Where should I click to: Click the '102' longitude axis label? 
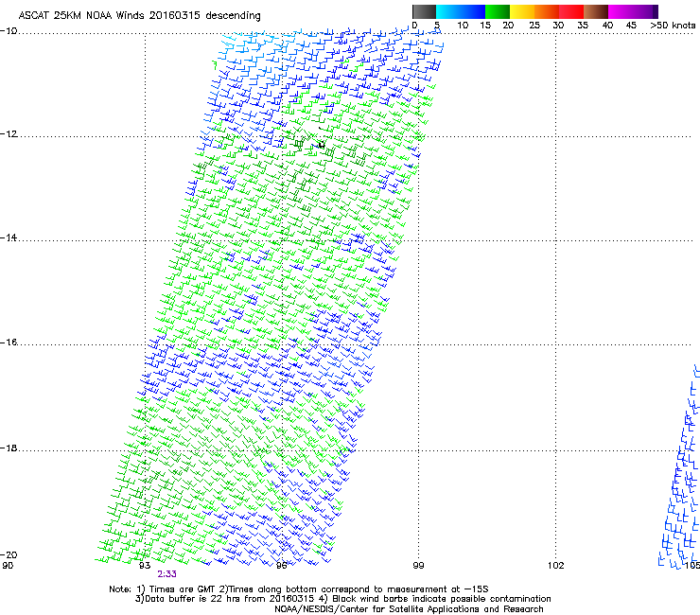pos(556,566)
